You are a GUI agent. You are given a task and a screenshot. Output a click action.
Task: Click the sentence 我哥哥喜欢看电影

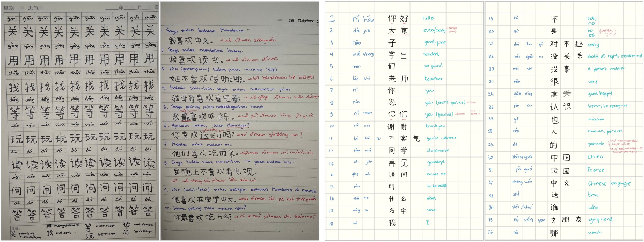(206, 98)
